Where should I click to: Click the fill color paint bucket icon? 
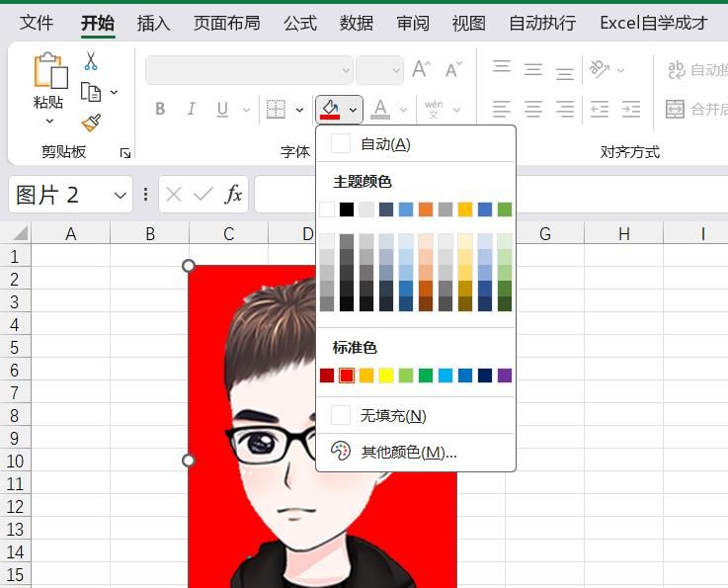330,109
